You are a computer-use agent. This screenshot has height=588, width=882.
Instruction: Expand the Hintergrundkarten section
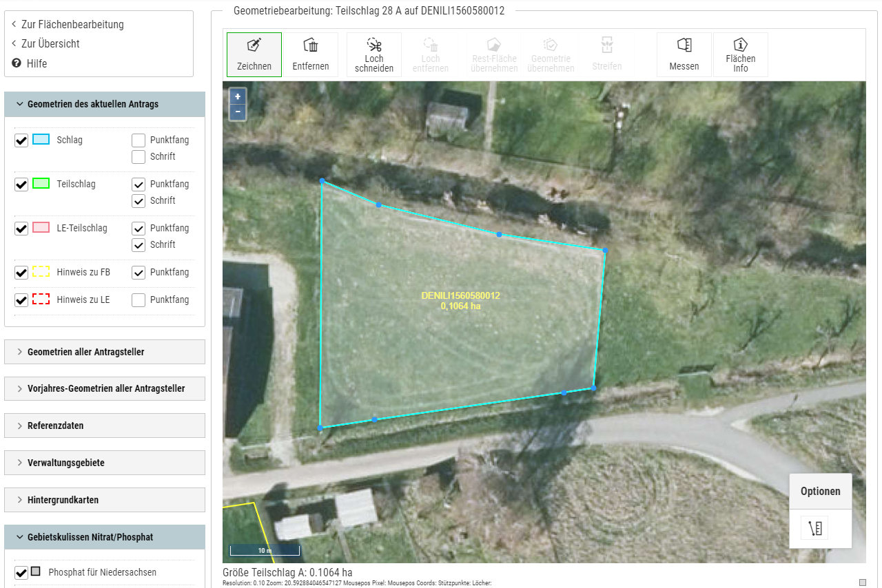[x=105, y=500]
